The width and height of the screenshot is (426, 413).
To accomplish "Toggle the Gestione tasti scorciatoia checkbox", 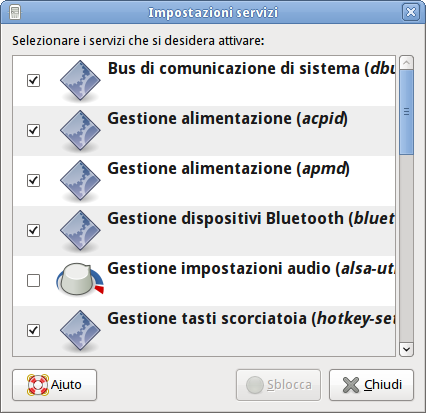I will (33, 330).
